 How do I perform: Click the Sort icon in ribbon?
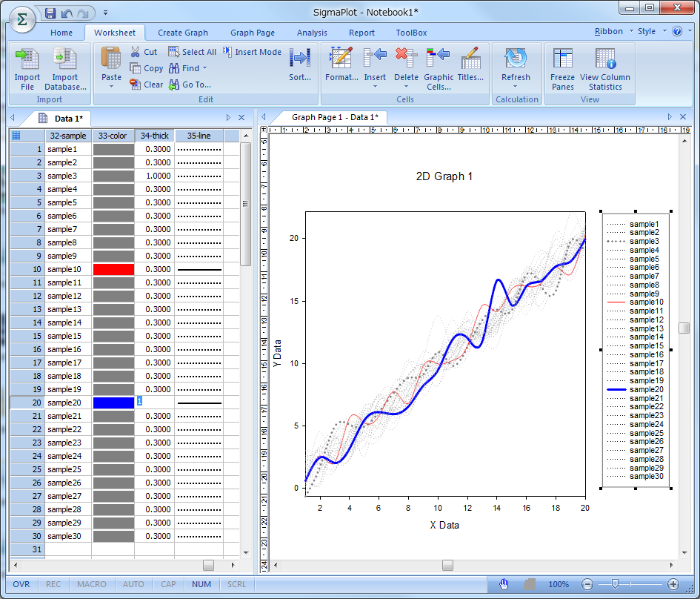300,59
